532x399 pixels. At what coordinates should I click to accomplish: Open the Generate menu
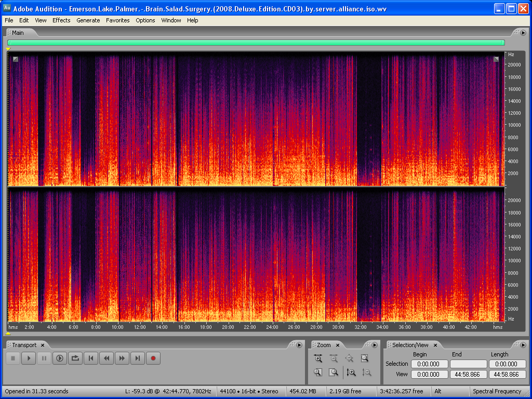coord(88,20)
